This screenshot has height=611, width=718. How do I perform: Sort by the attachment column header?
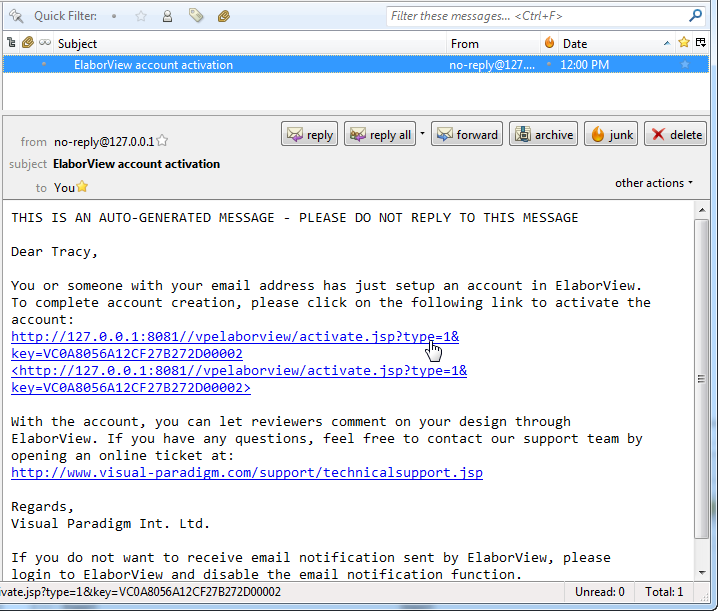(x=27, y=43)
